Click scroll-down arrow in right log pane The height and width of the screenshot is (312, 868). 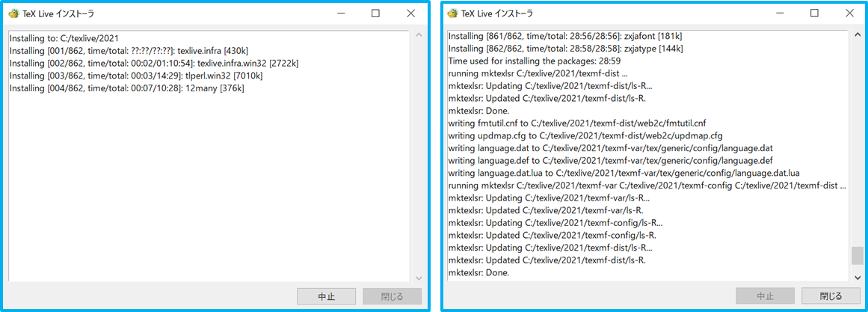point(857,278)
